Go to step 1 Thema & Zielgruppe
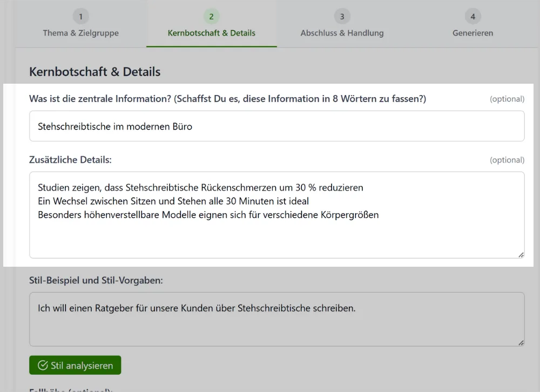 tap(80, 24)
